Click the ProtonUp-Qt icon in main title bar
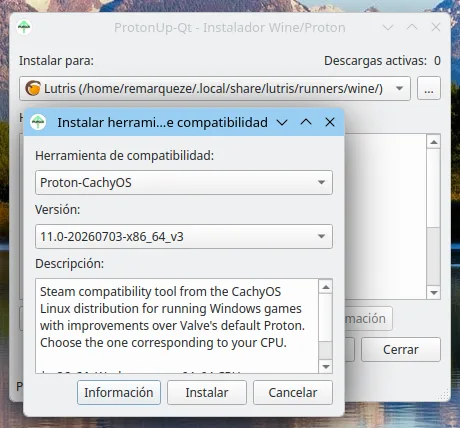The height and width of the screenshot is (428, 460). [x=24, y=27]
